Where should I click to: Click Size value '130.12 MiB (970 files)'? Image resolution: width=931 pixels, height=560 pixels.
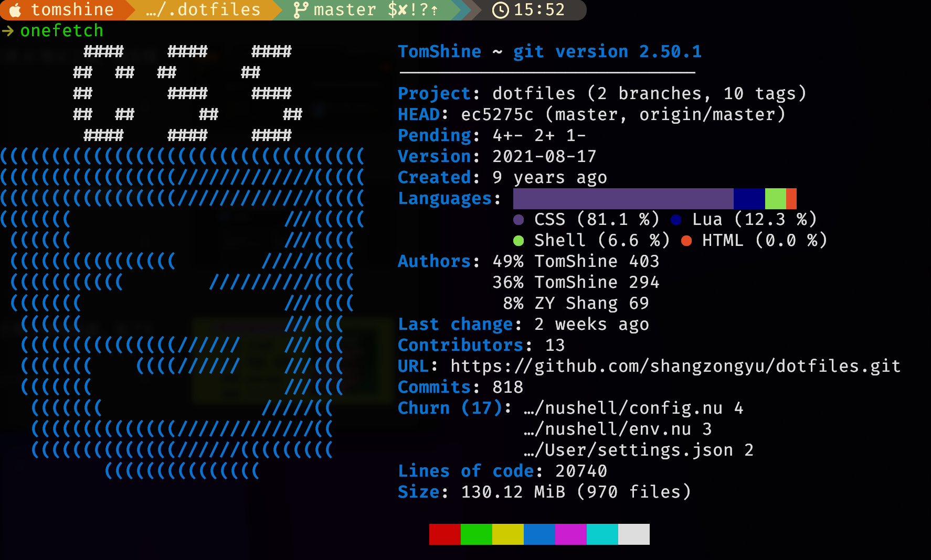click(x=576, y=492)
